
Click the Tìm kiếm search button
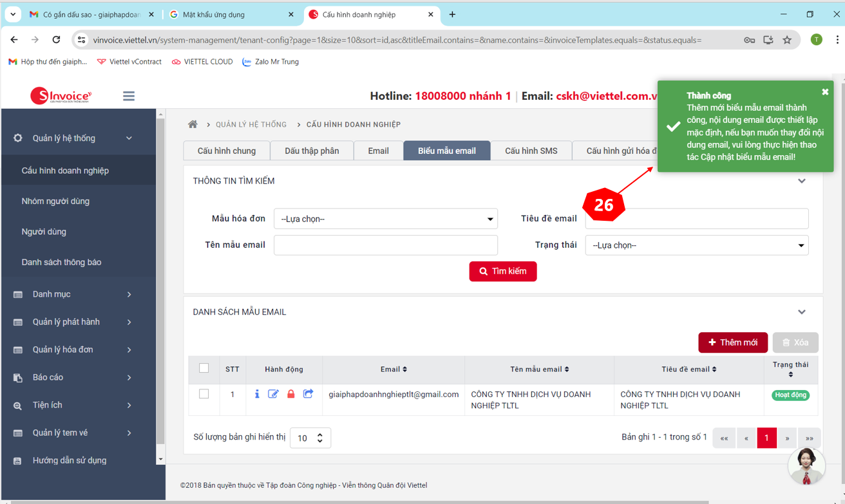click(502, 272)
